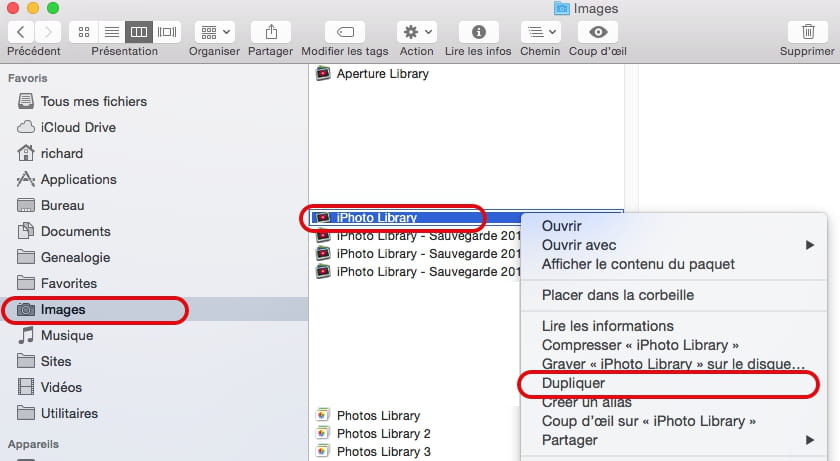Select column view presentation

139,32
